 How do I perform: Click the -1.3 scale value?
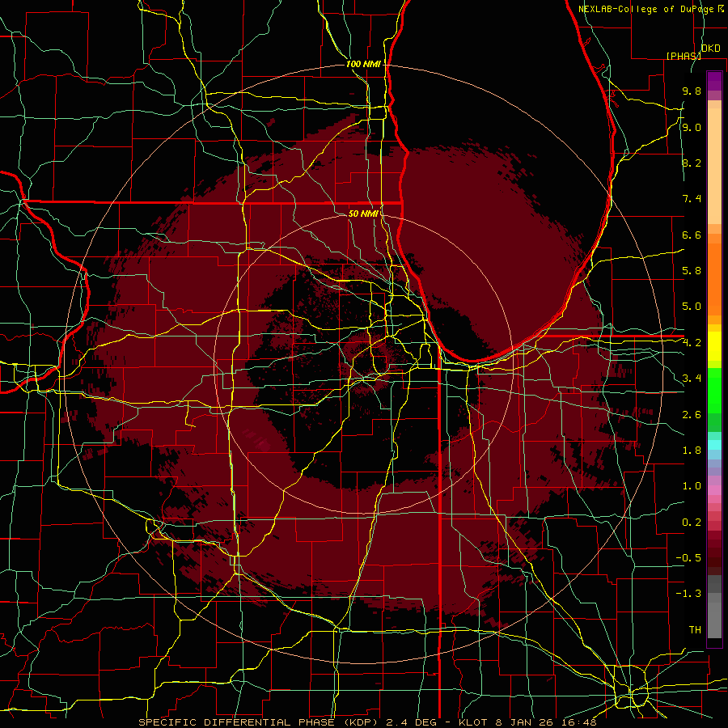(x=688, y=594)
